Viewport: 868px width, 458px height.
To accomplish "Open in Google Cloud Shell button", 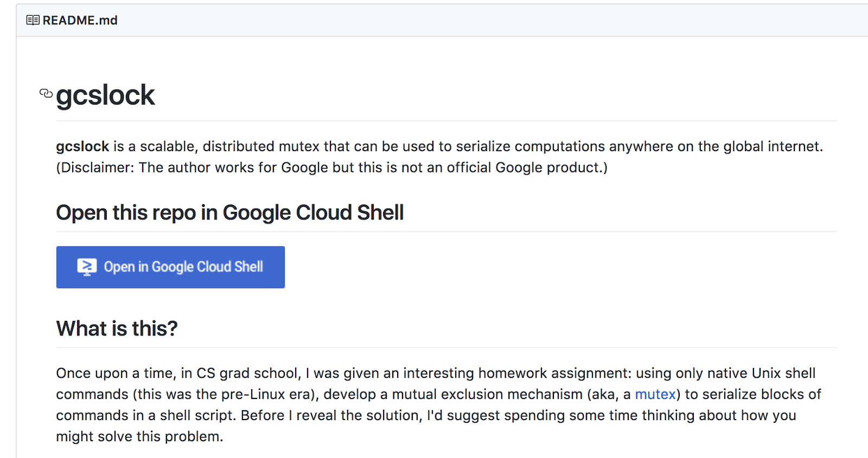I will [x=170, y=267].
